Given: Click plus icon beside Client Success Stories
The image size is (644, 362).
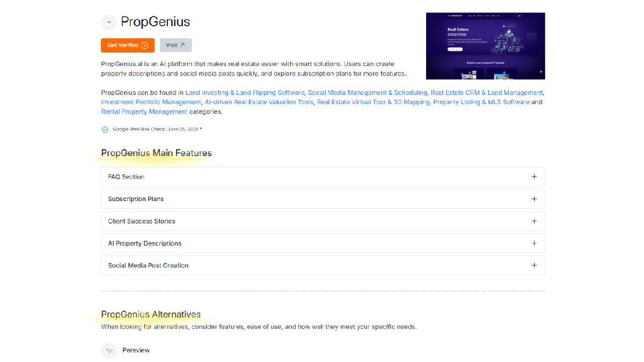Looking at the screenshot, I should click(533, 221).
